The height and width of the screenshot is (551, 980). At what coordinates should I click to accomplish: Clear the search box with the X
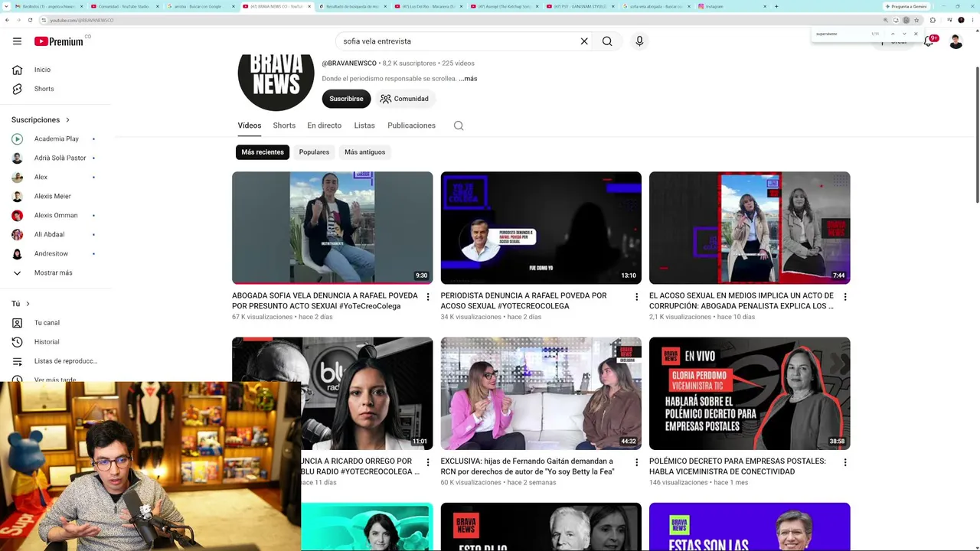584,41
